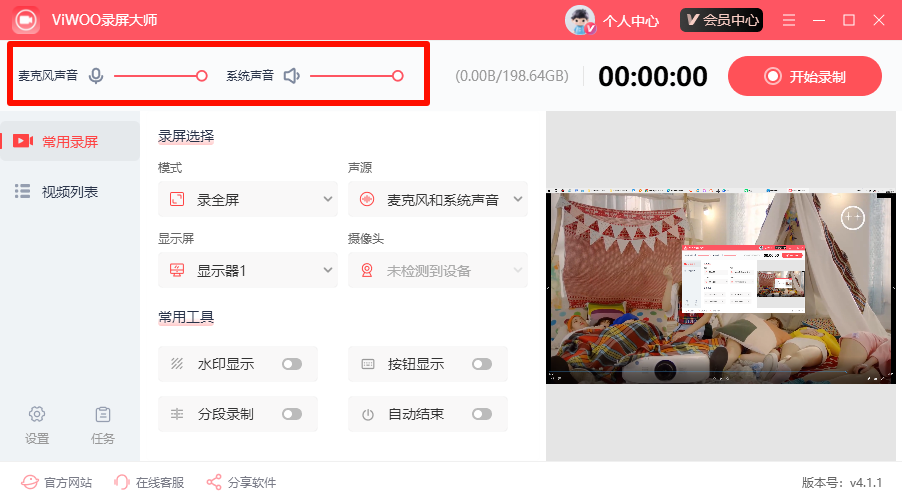902x502 pixels.
Task: Expand the 声源 麦克风和系统声音 dropdown
Action: click(x=438, y=200)
